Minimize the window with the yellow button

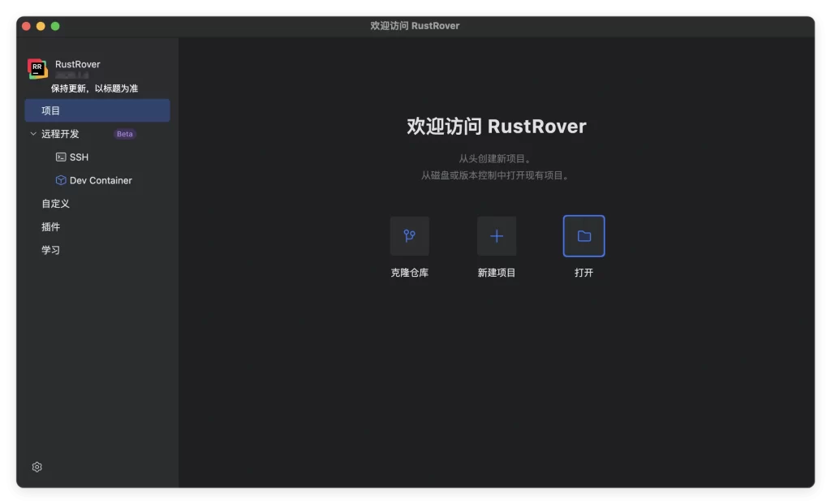[x=41, y=26]
